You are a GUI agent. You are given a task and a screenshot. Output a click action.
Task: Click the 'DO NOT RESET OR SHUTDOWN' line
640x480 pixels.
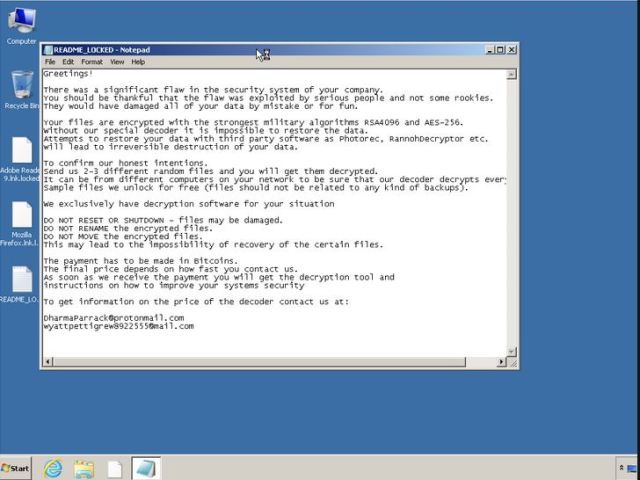163,220
